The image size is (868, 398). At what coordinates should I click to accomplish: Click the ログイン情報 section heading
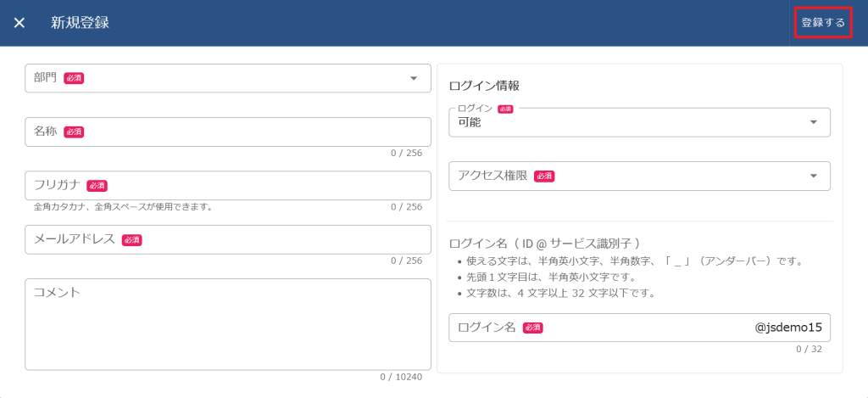[483, 86]
